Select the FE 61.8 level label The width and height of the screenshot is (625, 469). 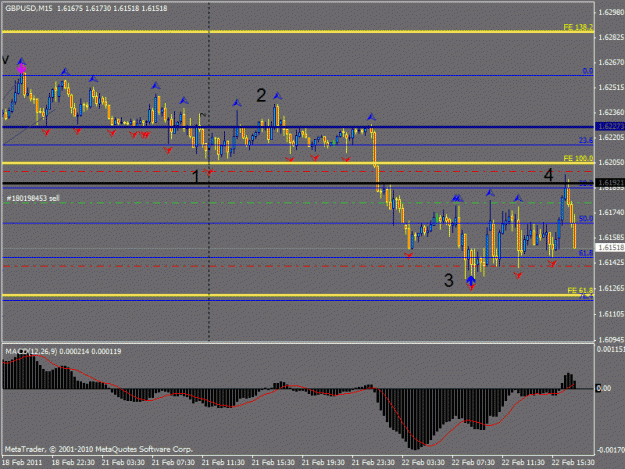point(580,290)
